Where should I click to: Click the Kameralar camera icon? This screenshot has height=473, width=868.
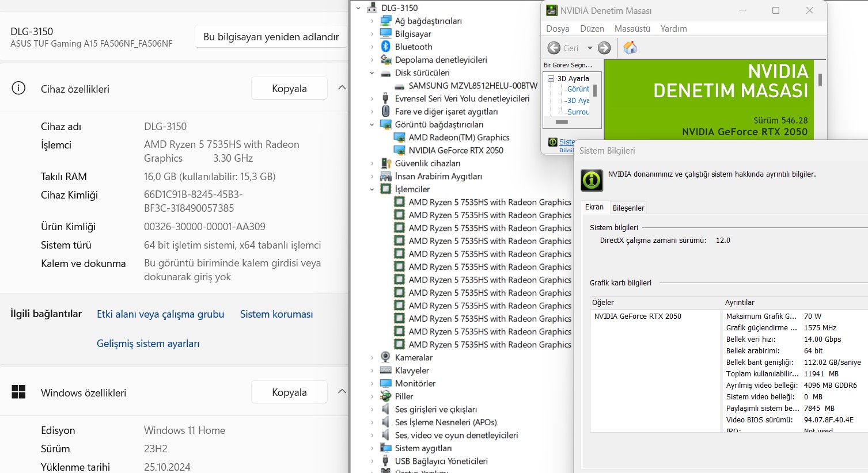(386, 357)
